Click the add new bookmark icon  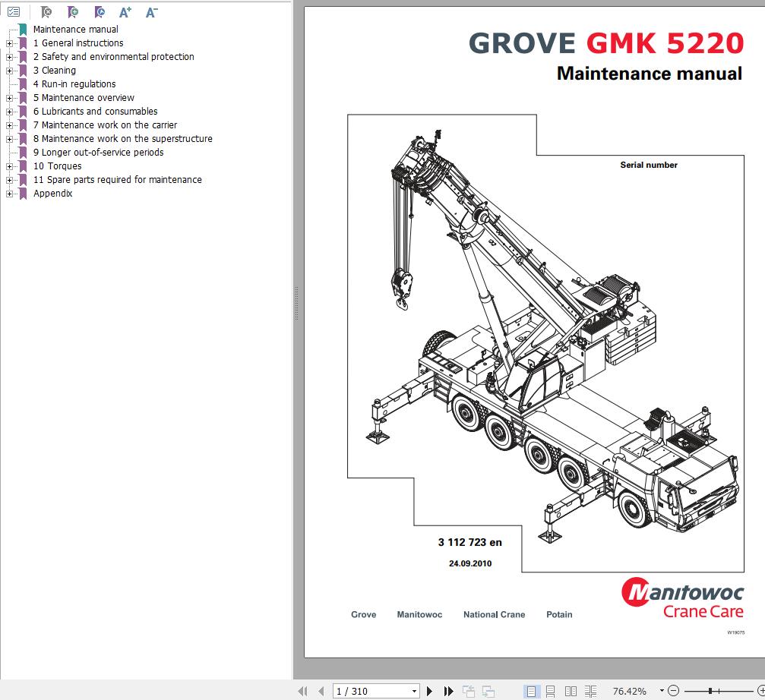(x=73, y=11)
